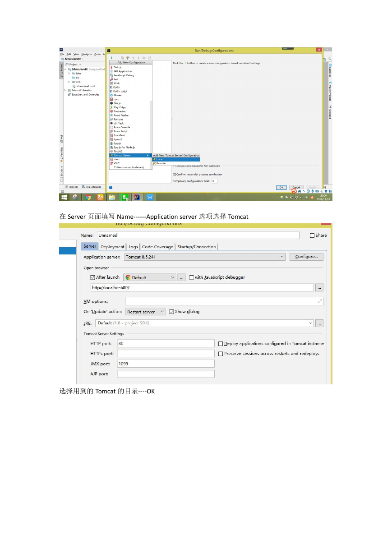Enable with JavaScript debugger checkbox
Image resolution: width=392 pixels, height=554 pixels.
coord(191,277)
